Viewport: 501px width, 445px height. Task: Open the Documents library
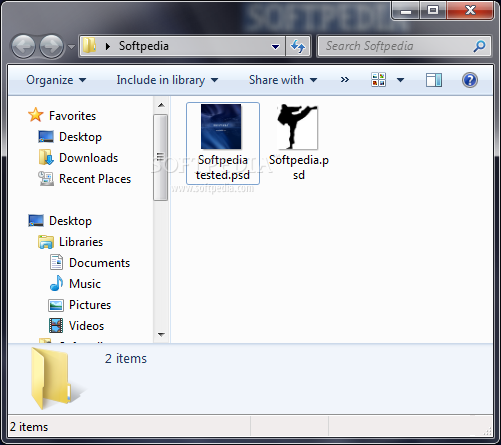coord(99,263)
